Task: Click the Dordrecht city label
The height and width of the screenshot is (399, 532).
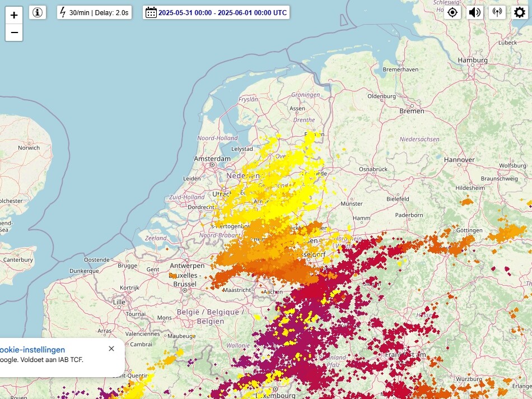Action: [x=201, y=207]
